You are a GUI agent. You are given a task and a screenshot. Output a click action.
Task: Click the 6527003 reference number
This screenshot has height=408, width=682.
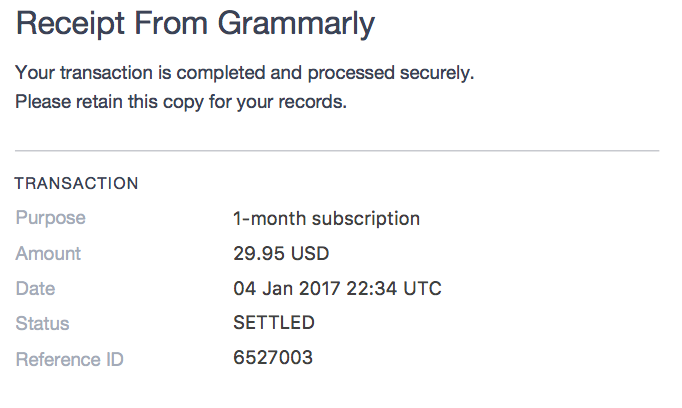pos(273,358)
